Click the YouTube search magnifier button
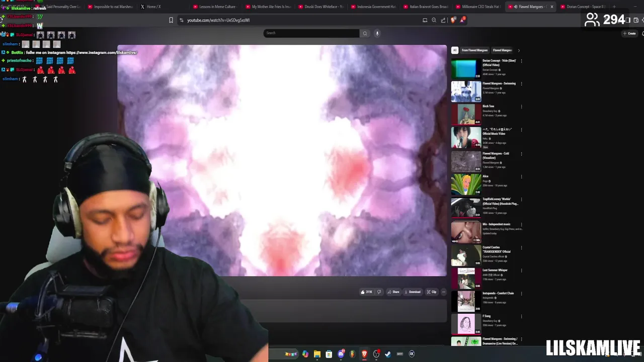644x362 pixels. click(x=365, y=33)
